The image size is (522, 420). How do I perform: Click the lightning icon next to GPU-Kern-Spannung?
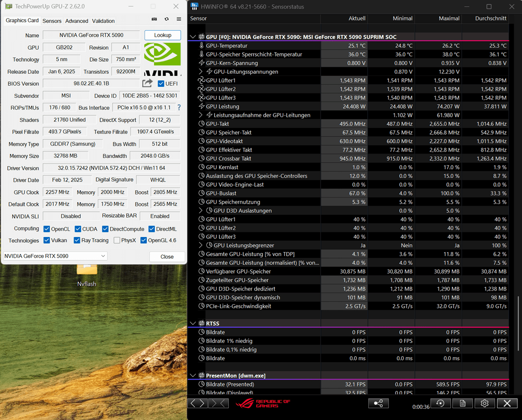(x=202, y=63)
